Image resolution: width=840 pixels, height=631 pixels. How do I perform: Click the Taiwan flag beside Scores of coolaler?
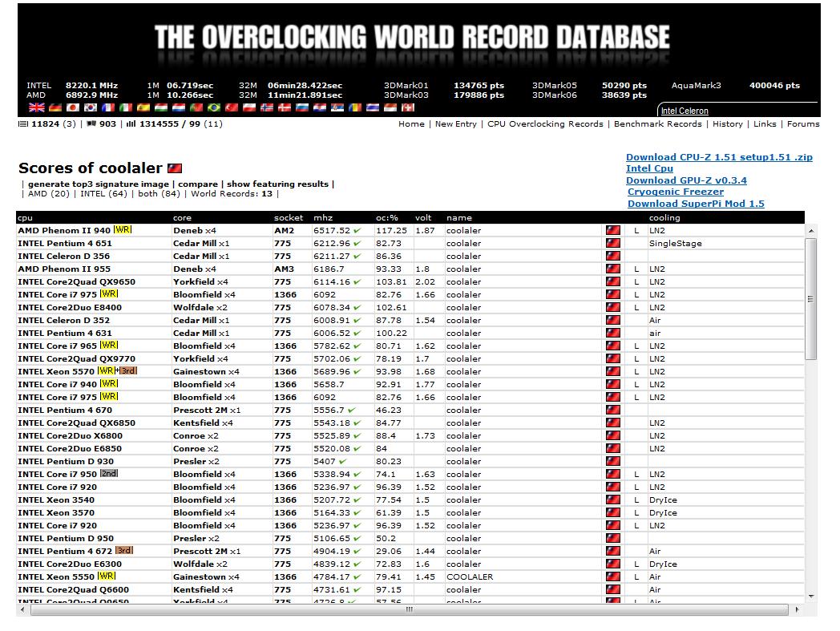click(x=175, y=168)
